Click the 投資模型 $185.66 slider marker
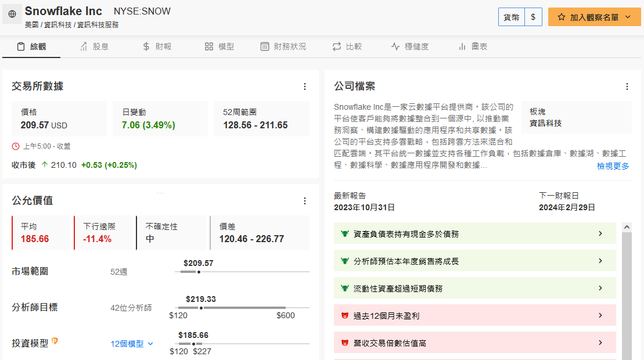 click(x=193, y=344)
